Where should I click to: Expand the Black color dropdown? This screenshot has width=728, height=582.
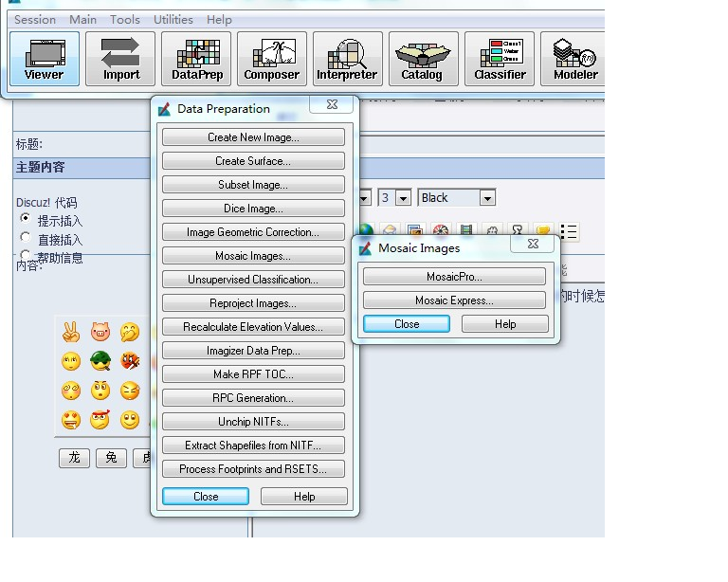(487, 198)
